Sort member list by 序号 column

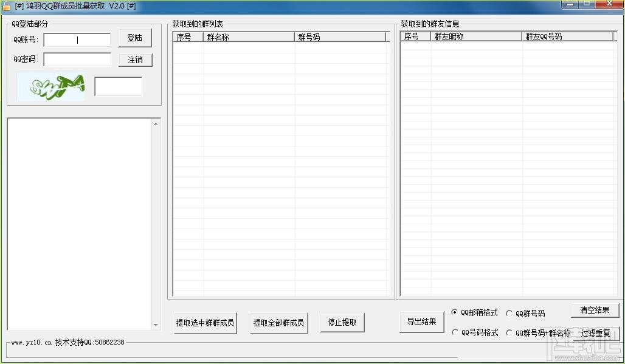tap(416, 36)
